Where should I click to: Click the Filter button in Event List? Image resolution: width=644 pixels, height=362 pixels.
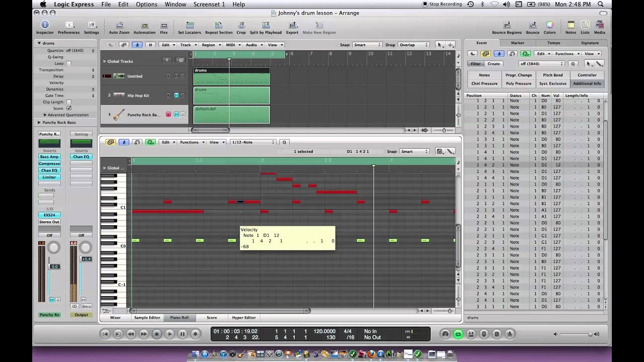click(475, 64)
